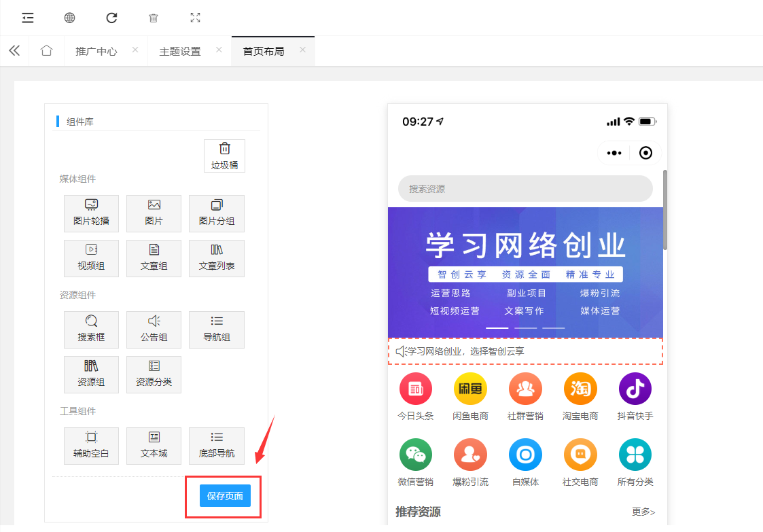Click the preview vertical scrollbar
The width and height of the screenshot is (763, 532).
point(664,210)
